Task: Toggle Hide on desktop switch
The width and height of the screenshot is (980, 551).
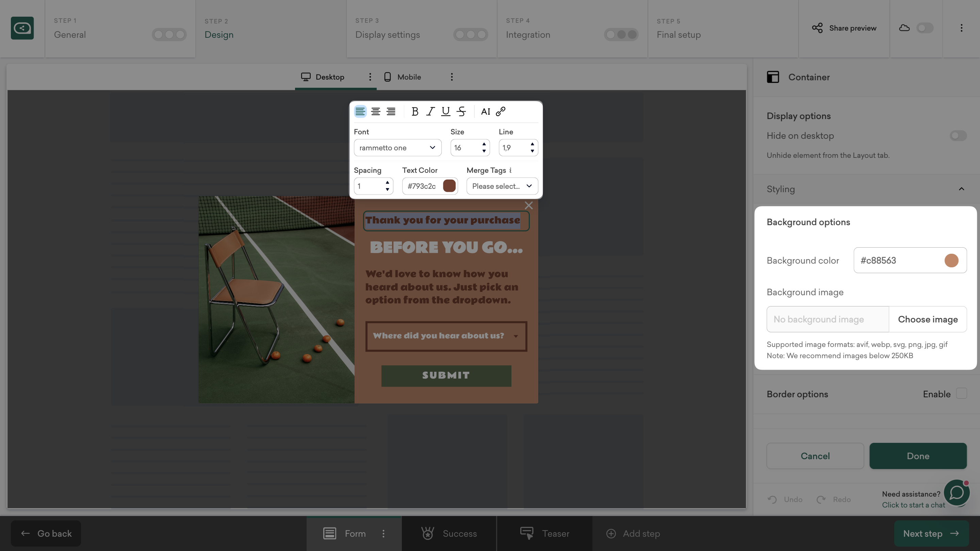Action: point(958,136)
